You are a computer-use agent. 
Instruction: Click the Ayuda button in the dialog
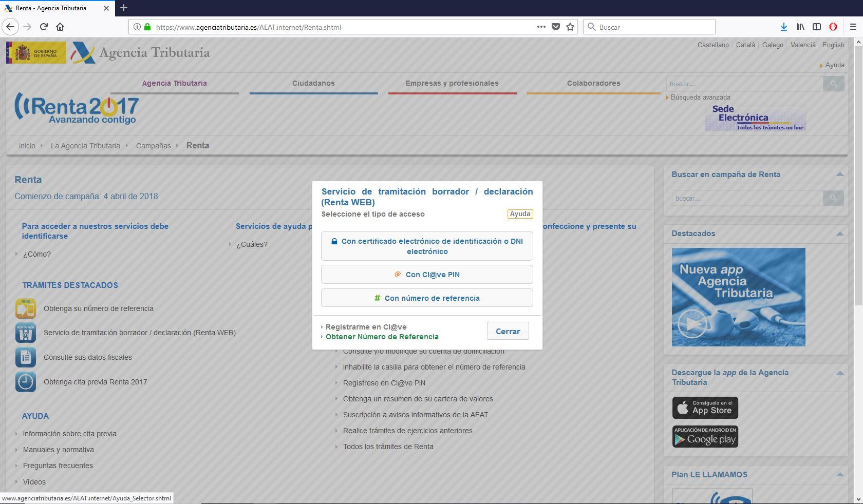point(520,214)
